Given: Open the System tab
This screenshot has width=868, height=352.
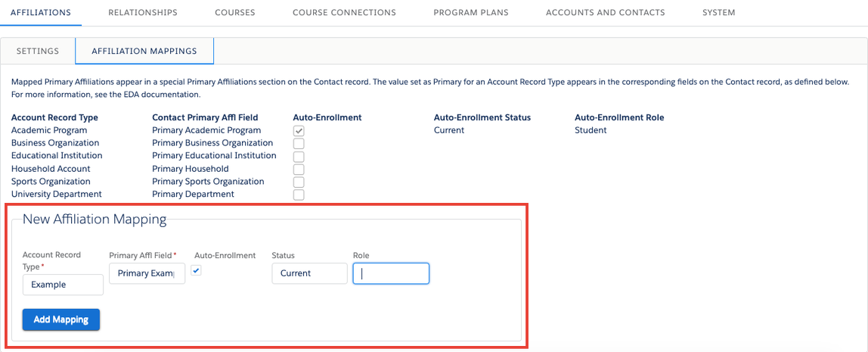Looking at the screenshot, I should pyautogui.click(x=718, y=13).
